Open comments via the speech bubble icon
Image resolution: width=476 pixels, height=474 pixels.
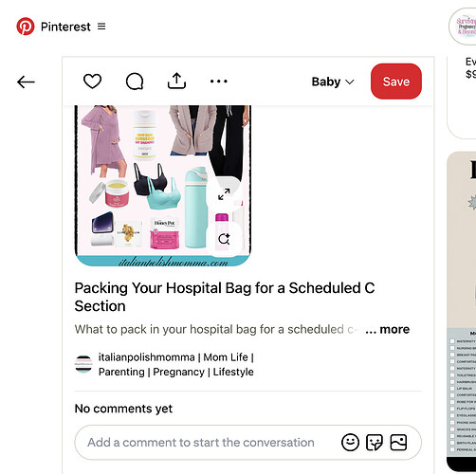pos(135,82)
